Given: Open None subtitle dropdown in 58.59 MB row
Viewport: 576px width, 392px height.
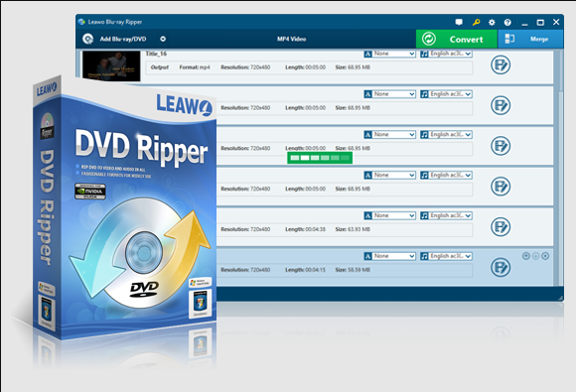Looking at the screenshot, I should point(394,256).
